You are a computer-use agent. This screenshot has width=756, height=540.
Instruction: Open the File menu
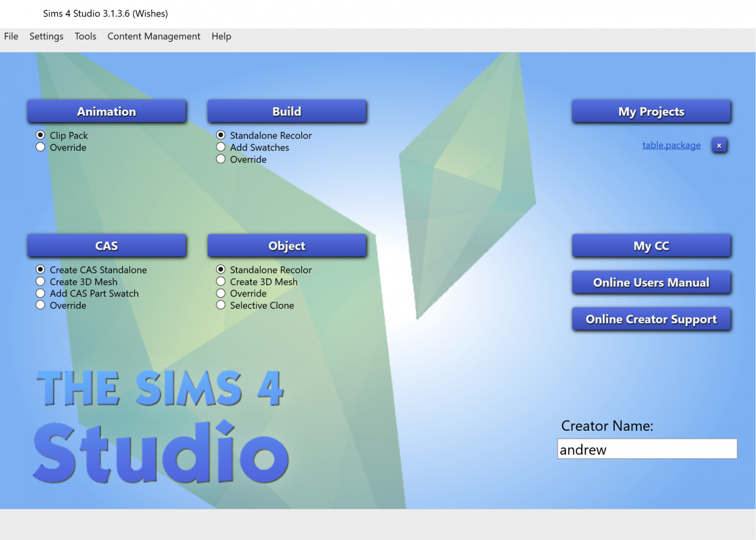[11, 36]
